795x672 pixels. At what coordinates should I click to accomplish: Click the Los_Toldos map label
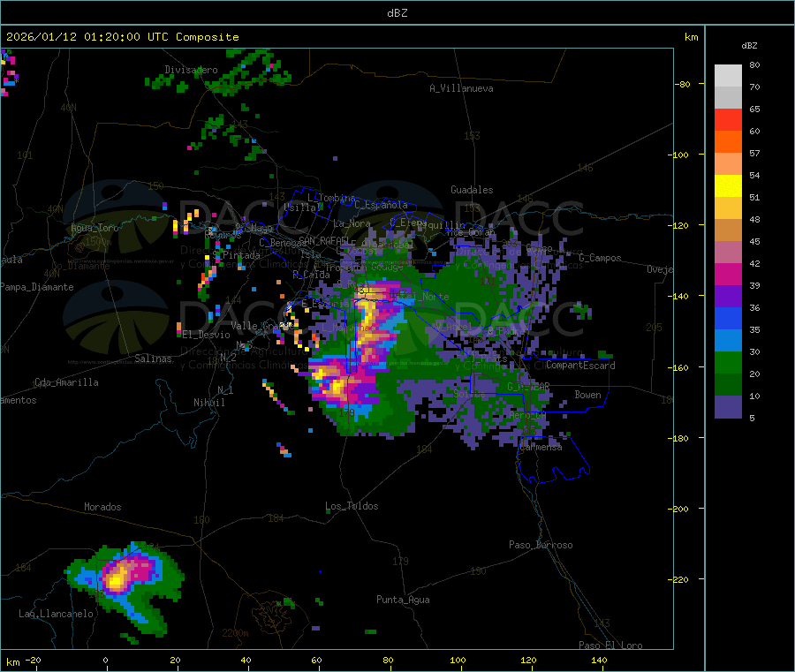(352, 506)
